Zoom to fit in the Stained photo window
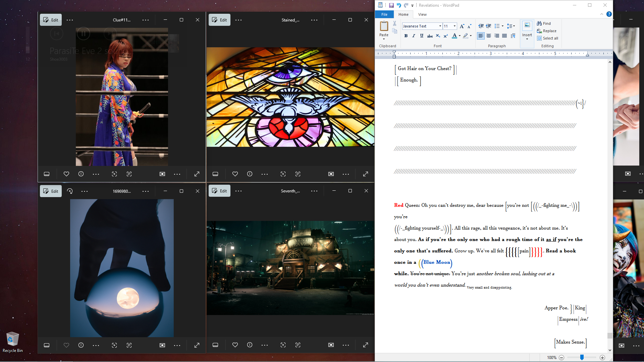This screenshot has height=362, width=644. 331,174
